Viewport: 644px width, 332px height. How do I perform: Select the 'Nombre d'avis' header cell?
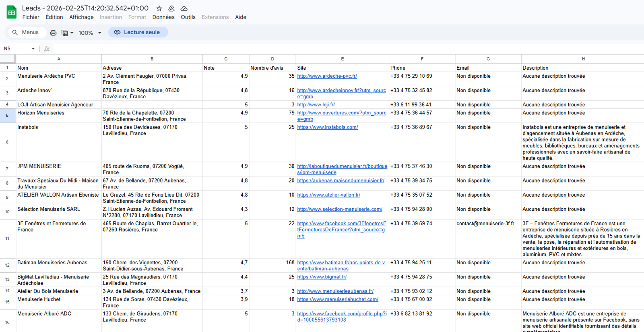(x=272, y=68)
